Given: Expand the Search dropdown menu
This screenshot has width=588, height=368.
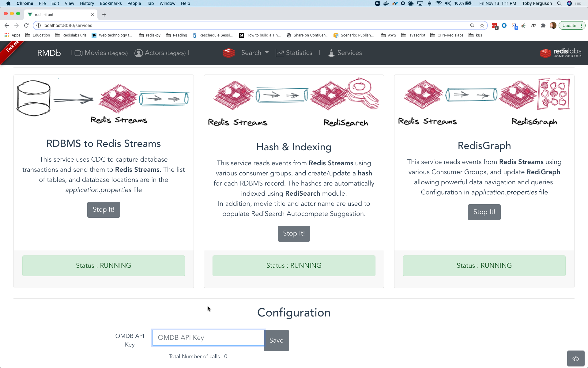Looking at the screenshot, I should (x=255, y=53).
